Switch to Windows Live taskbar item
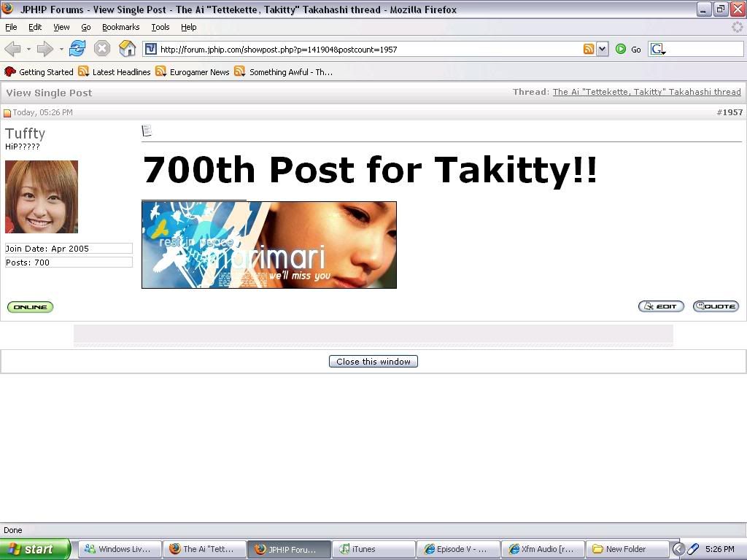The image size is (747, 560). (120, 549)
